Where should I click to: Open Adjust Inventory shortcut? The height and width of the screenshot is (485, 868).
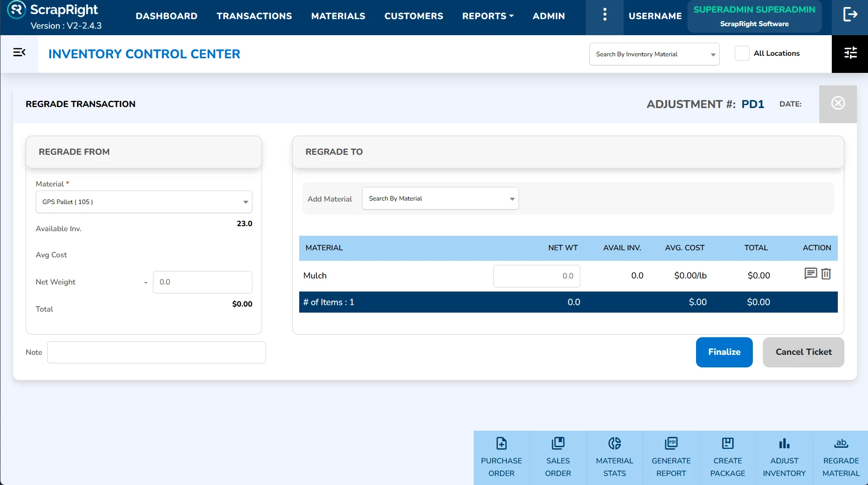click(x=785, y=458)
